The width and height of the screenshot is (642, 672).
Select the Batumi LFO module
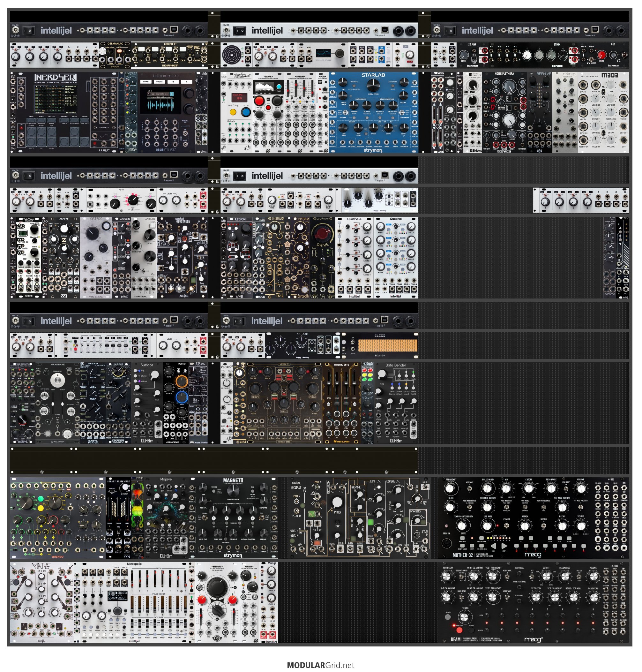300,112
